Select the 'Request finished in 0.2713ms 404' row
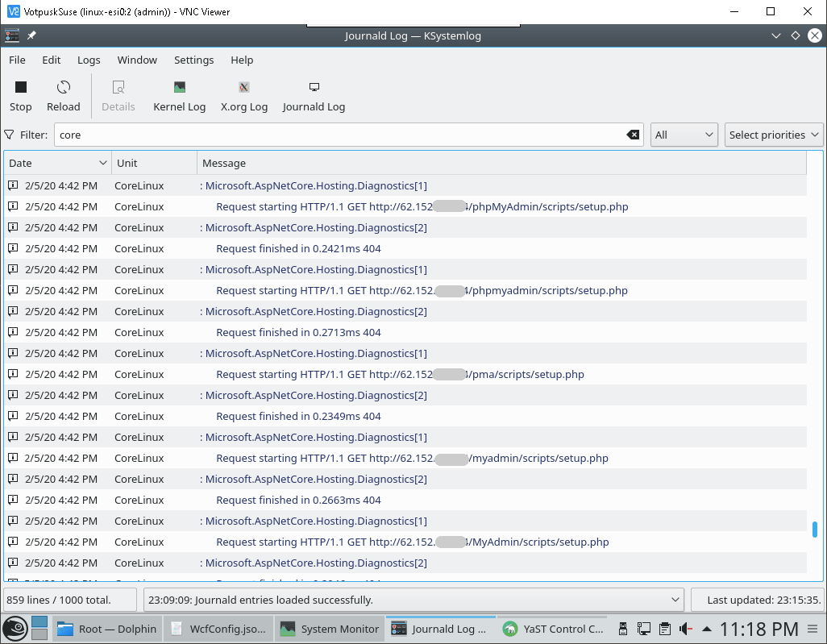 tap(405, 332)
